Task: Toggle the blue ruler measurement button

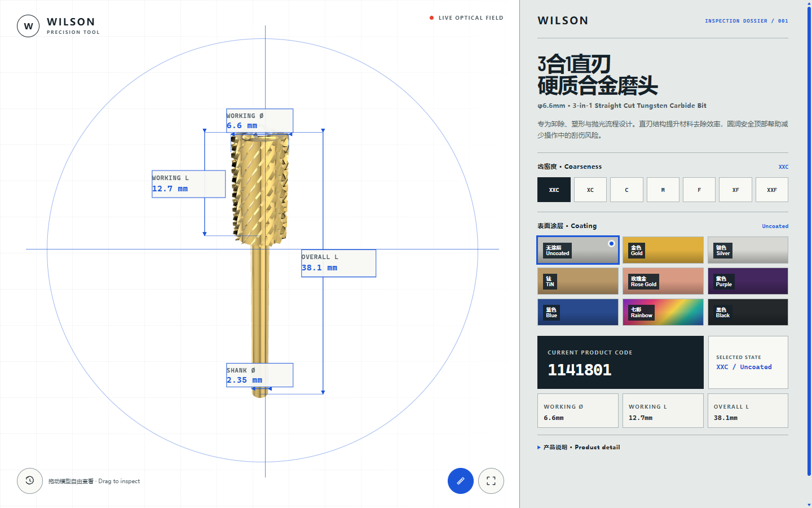Action: pyautogui.click(x=461, y=481)
